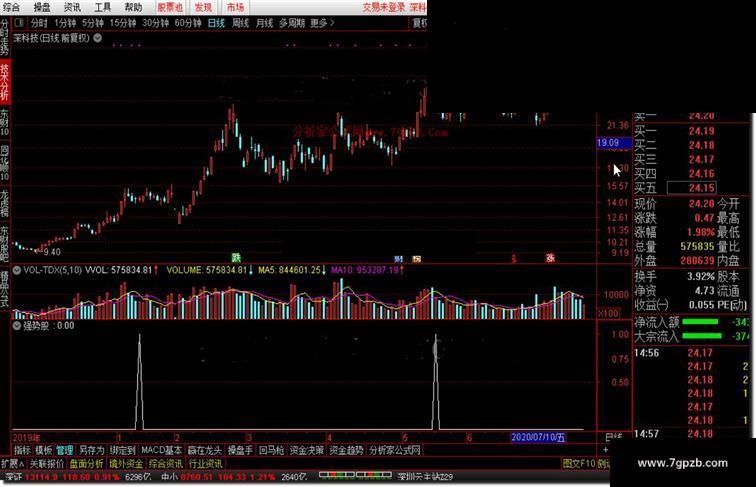
Task: Select the 1分钟 period
Action: (x=65, y=23)
